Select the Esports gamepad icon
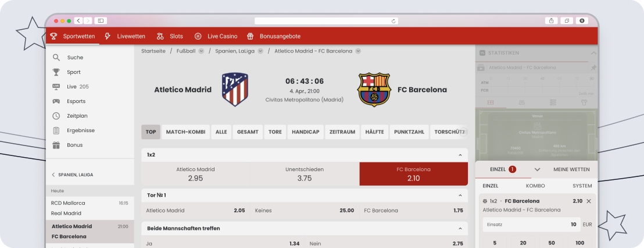The height and width of the screenshot is (248, 644). 56,101
